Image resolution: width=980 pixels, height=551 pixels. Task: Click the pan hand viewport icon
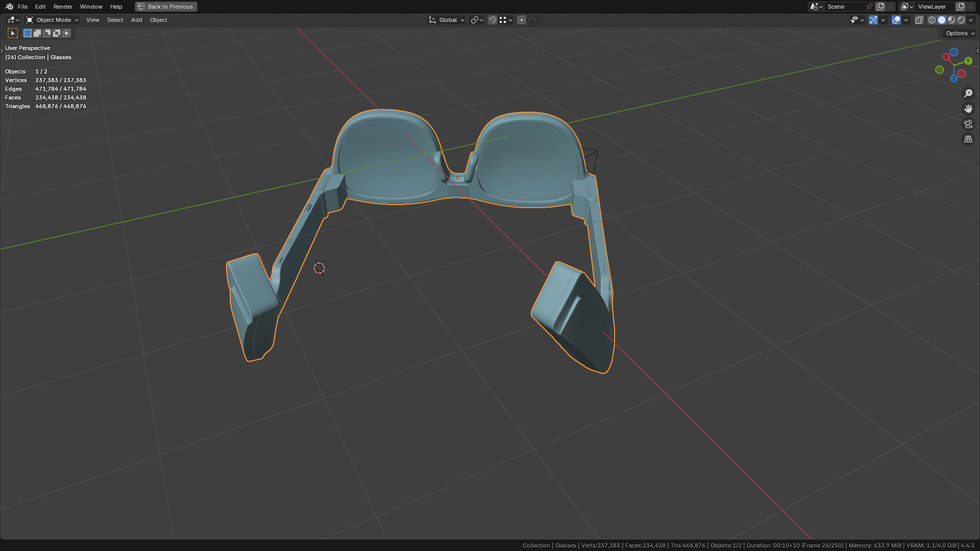[968, 109]
